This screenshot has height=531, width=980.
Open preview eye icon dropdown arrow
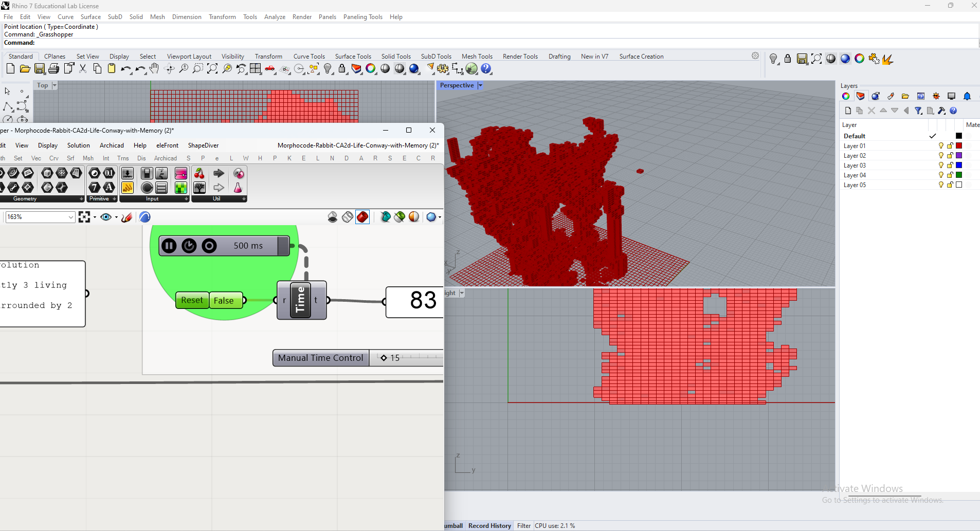(116, 217)
